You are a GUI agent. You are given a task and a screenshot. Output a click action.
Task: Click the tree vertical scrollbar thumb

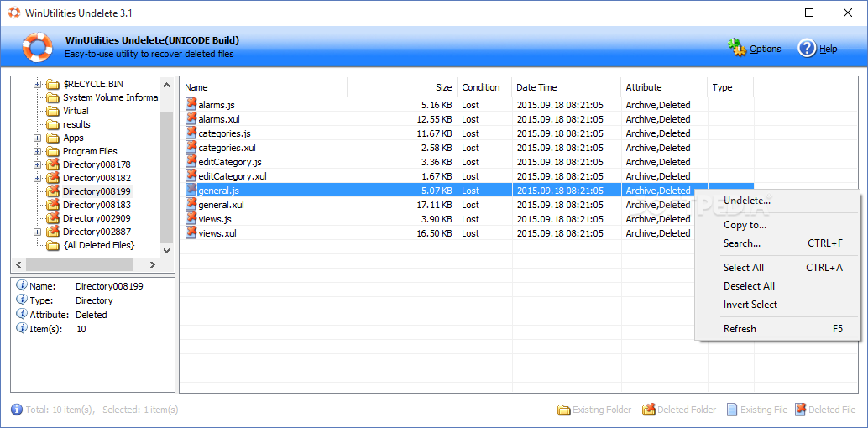click(x=166, y=177)
